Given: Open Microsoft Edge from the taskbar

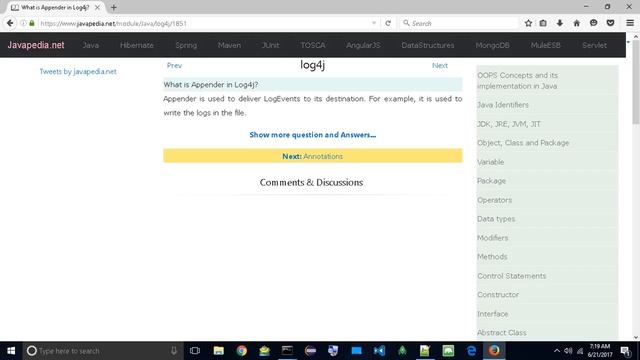Looking at the screenshot, I should [x=471, y=351].
